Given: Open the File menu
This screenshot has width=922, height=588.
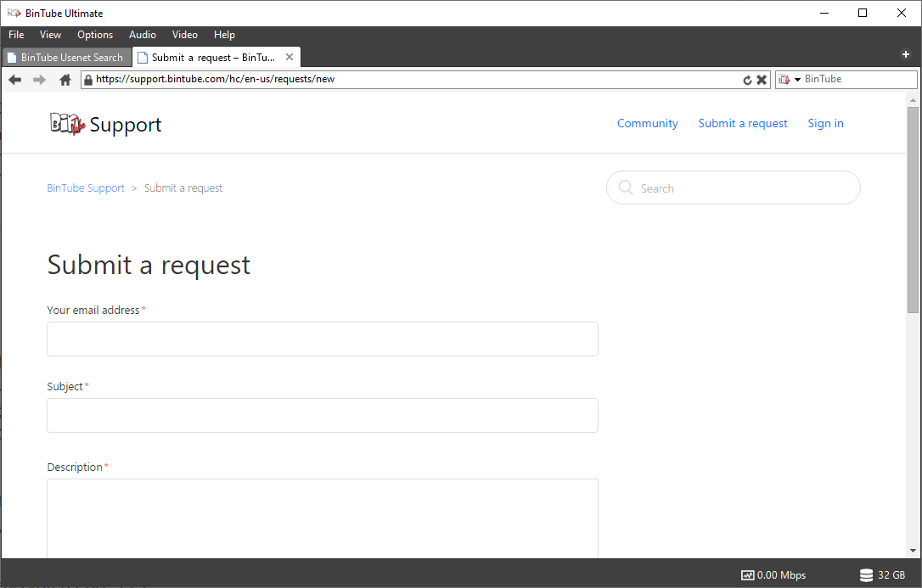Looking at the screenshot, I should pos(16,35).
